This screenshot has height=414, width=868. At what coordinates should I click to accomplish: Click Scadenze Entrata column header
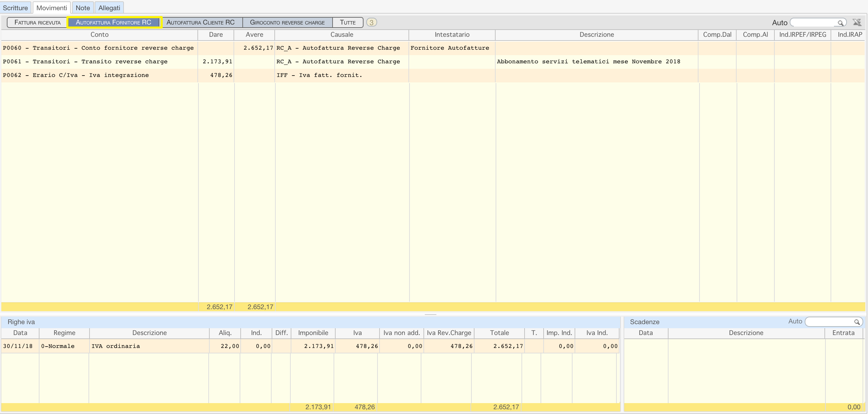pos(843,333)
